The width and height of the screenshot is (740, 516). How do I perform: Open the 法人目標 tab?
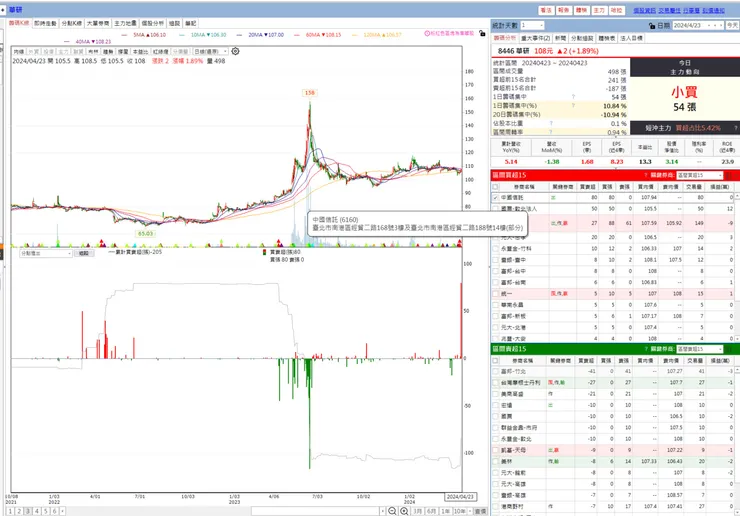click(631, 38)
